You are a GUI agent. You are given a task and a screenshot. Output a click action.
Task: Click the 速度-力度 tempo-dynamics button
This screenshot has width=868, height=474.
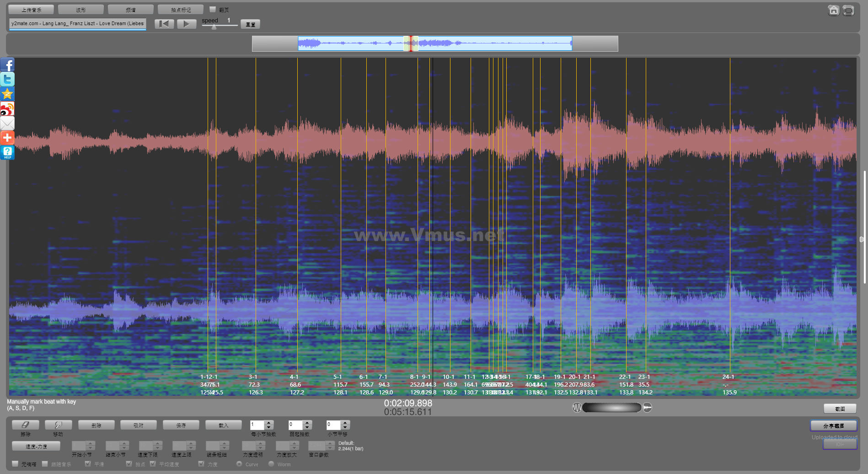point(36,446)
